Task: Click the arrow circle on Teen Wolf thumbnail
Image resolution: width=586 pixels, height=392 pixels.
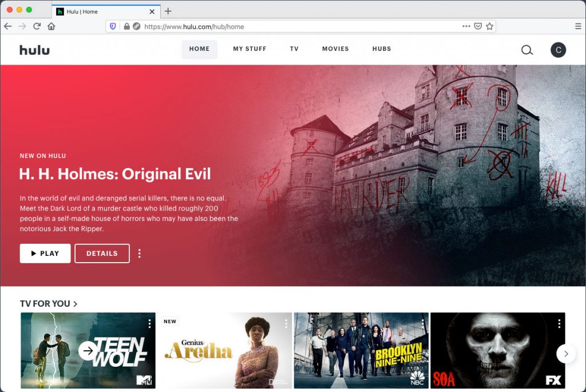Action: point(88,351)
